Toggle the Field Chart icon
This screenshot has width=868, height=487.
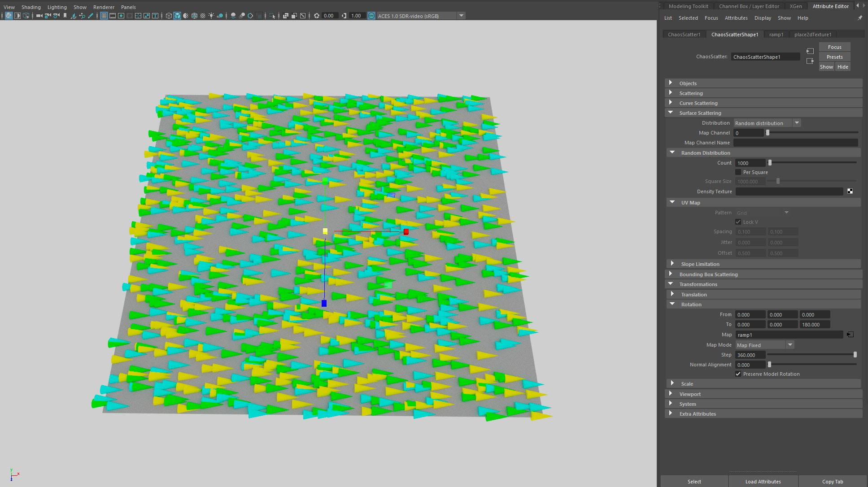[x=138, y=16]
